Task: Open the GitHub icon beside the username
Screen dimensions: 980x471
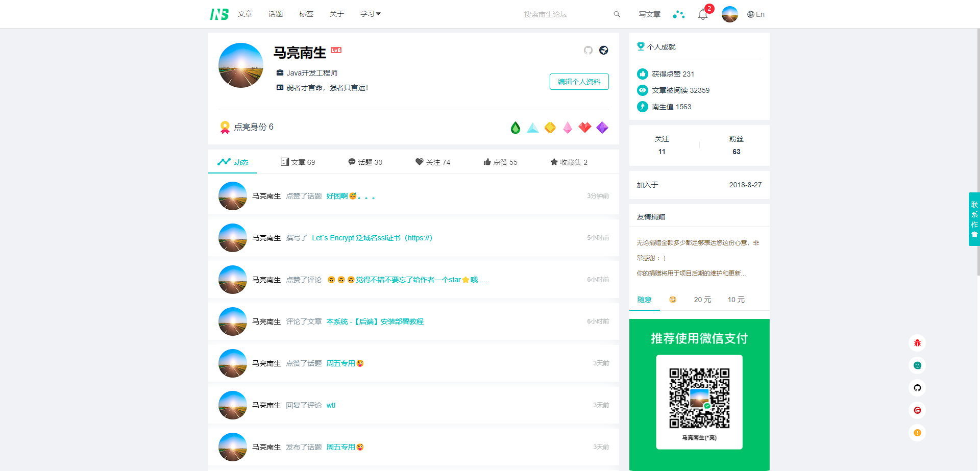Action: coord(587,51)
